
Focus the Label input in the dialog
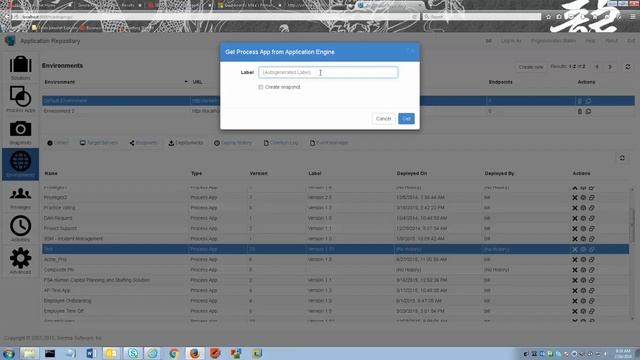328,72
